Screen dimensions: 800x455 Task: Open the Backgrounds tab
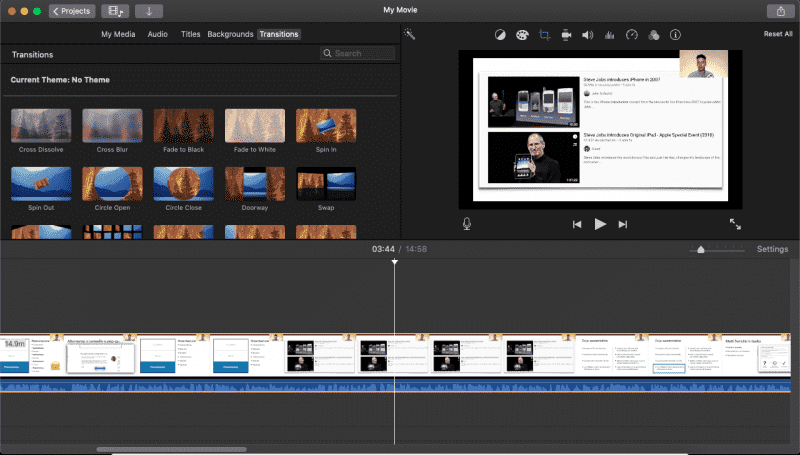click(230, 34)
